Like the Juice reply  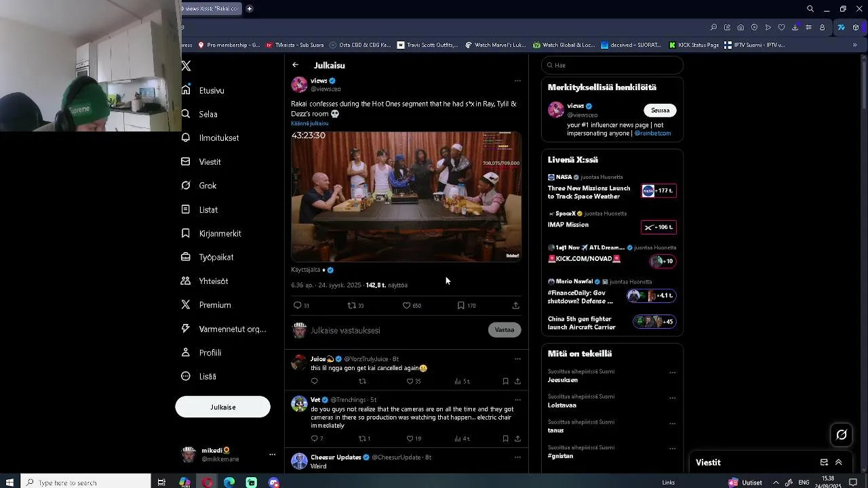410,382
